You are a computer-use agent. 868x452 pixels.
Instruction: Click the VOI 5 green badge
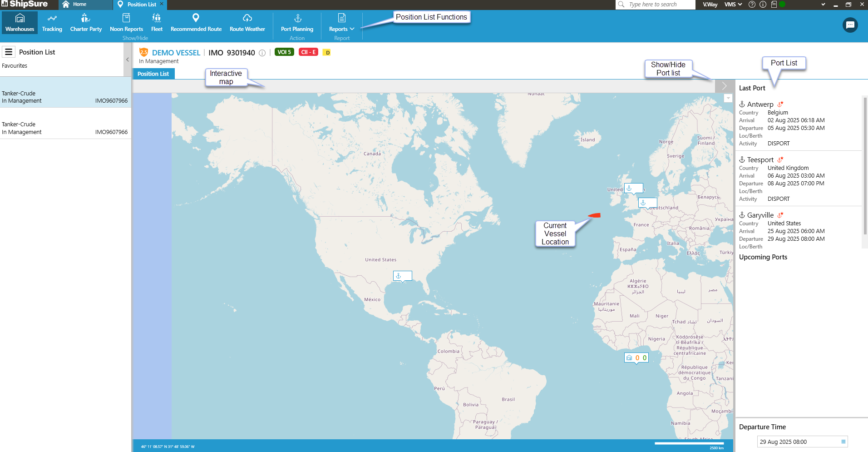coord(284,52)
